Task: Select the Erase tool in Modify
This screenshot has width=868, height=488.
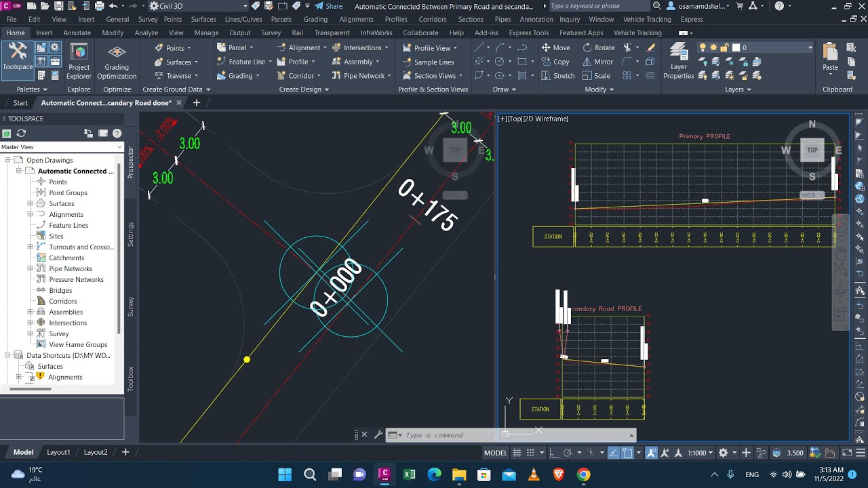Action: (651, 47)
